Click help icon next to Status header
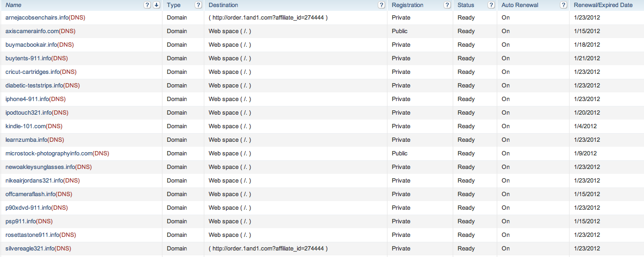 click(491, 5)
